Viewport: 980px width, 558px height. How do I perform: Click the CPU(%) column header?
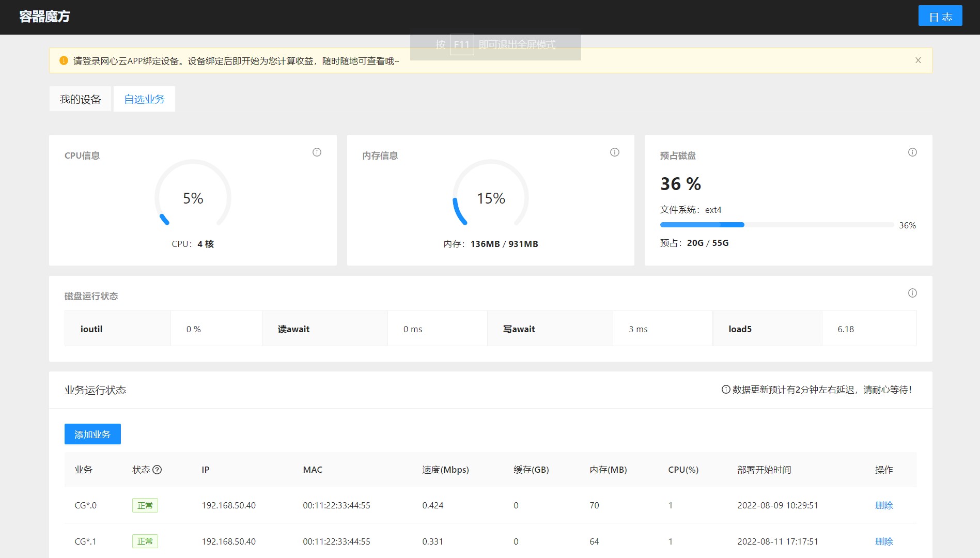(x=683, y=470)
